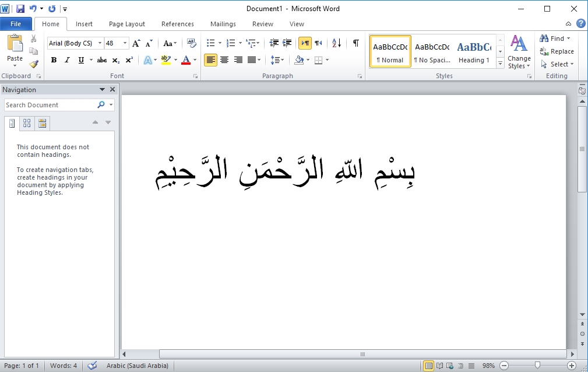Click the Search Document input field
The image size is (588, 372).
[50, 104]
